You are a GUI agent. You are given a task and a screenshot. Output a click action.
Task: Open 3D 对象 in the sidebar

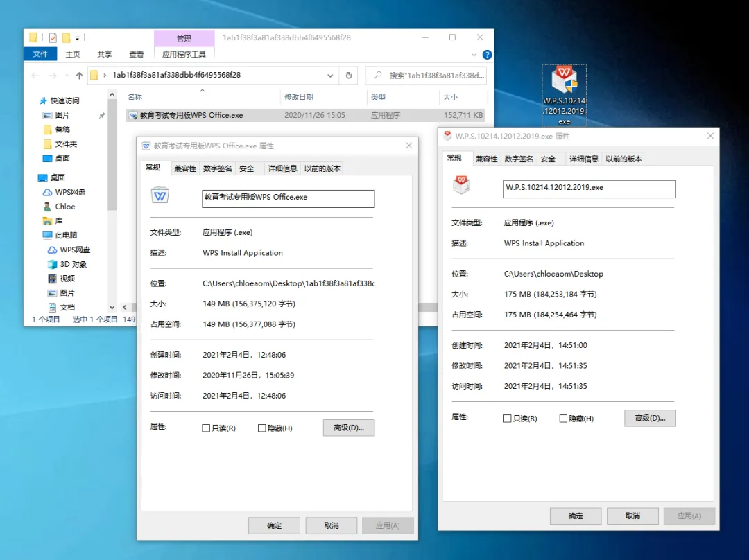click(x=67, y=264)
